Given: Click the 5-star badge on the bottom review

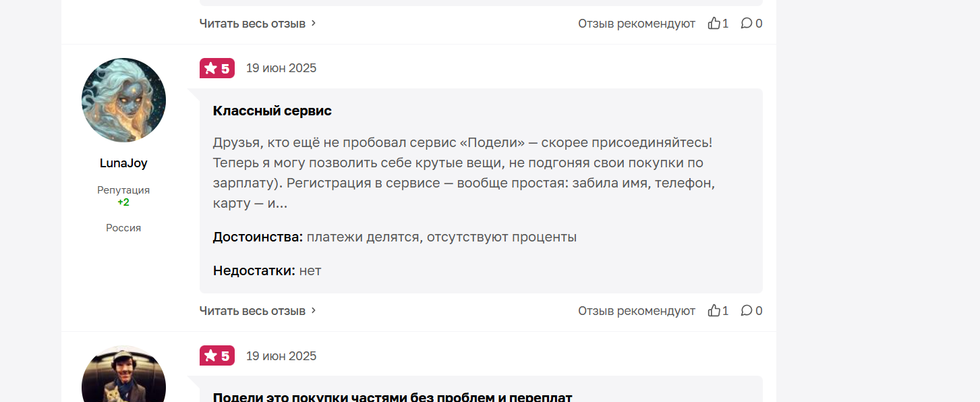Looking at the screenshot, I should 217,355.
